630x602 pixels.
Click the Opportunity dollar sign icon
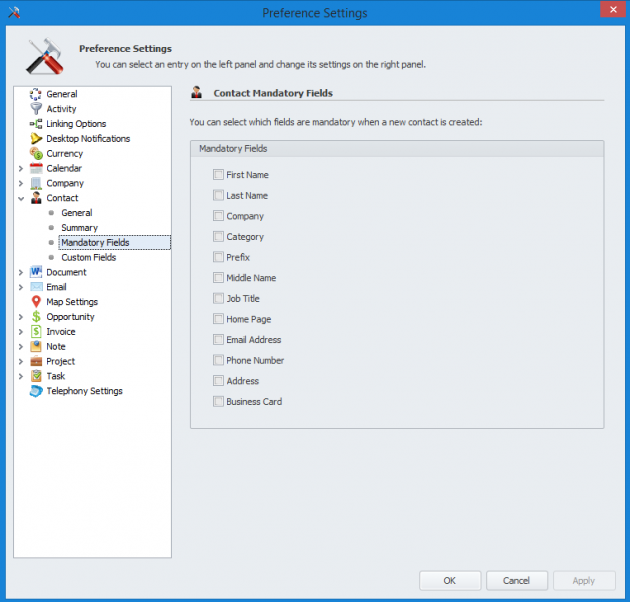pyautogui.click(x=36, y=317)
